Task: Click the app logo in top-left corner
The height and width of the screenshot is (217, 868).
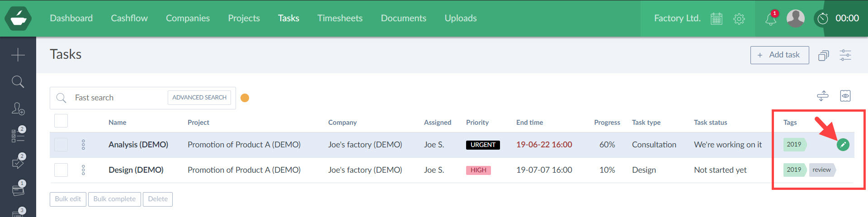Action: click(x=18, y=19)
